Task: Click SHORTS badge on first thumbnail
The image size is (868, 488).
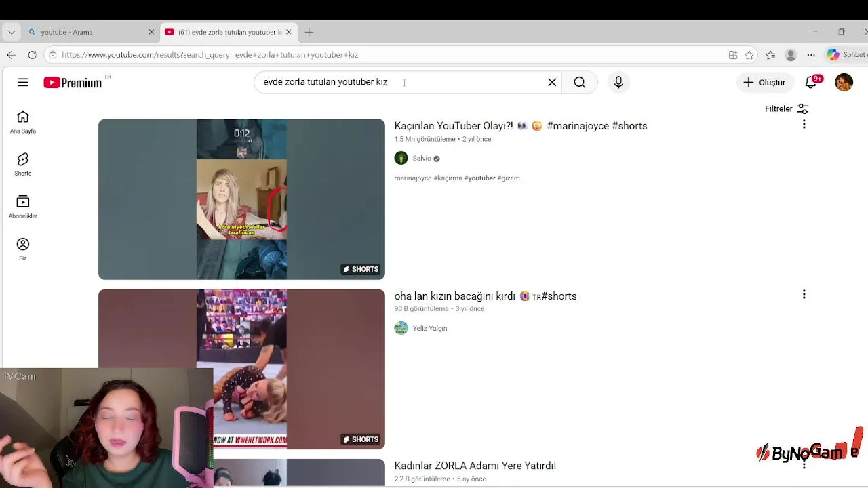Action: point(361,269)
